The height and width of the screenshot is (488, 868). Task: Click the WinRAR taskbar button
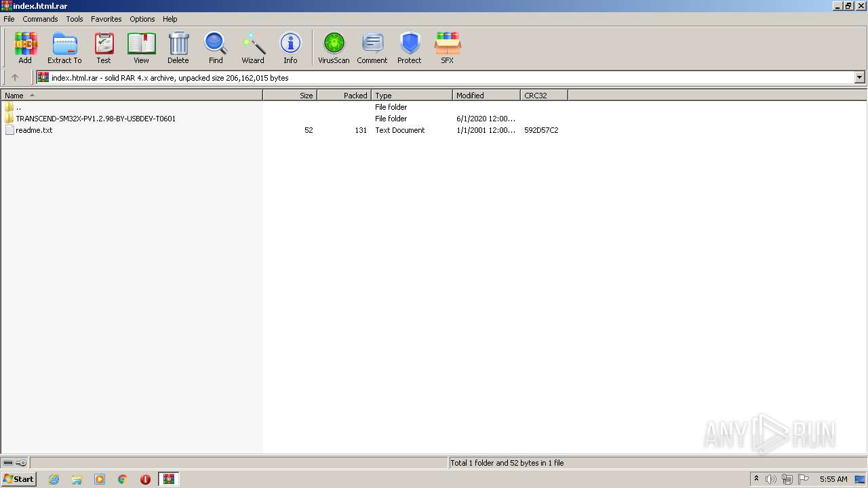pyautogui.click(x=168, y=479)
